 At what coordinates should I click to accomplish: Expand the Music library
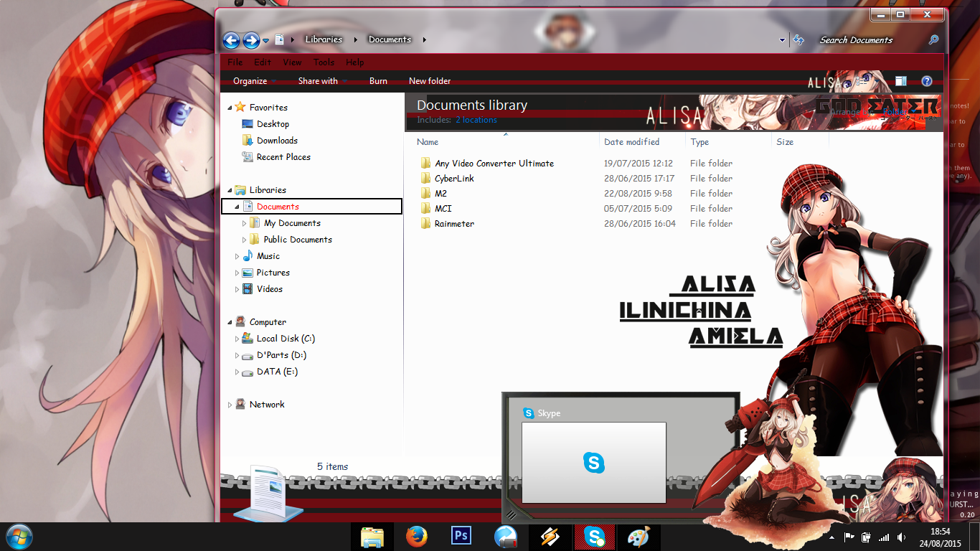tap(237, 256)
